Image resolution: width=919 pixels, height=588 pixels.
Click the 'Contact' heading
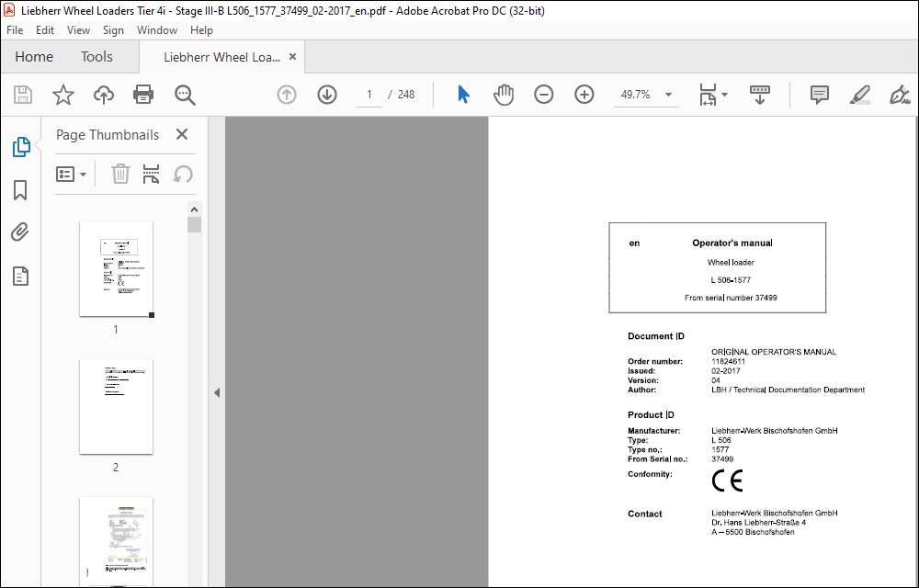pyautogui.click(x=645, y=514)
